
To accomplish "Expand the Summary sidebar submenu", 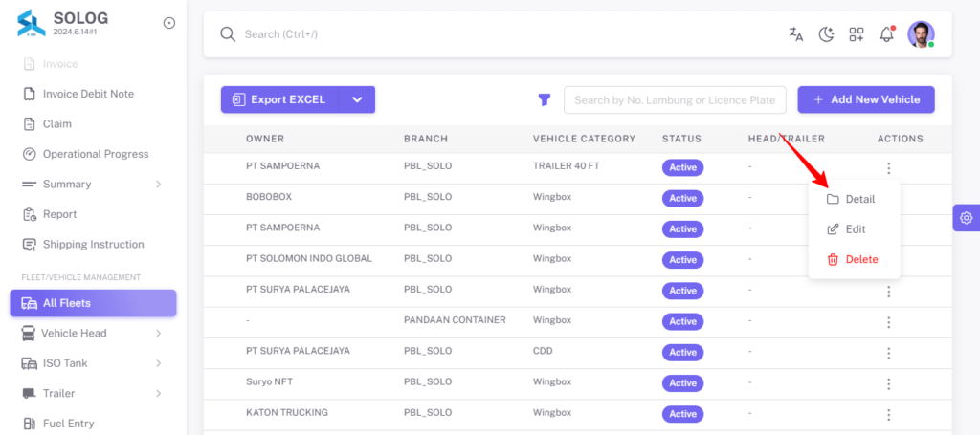I will point(158,185).
